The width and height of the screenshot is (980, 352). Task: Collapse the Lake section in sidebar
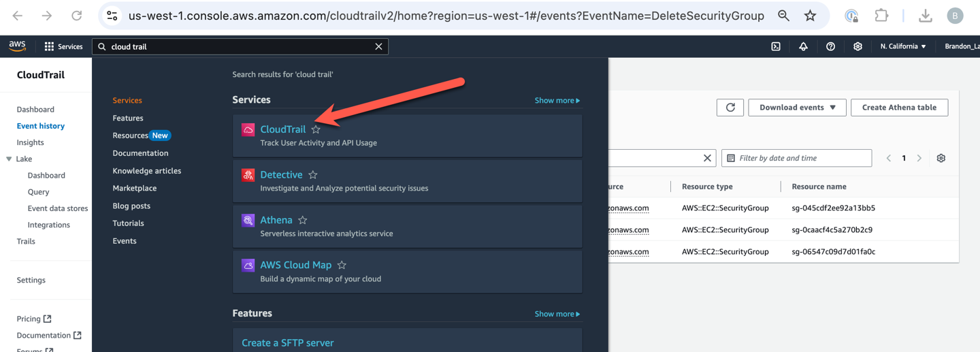coord(9,159)
